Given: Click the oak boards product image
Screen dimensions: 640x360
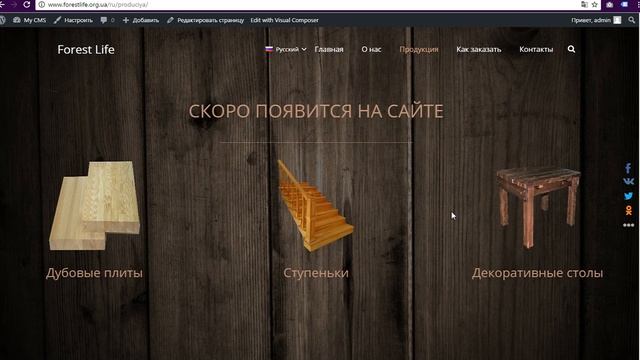Looking at the screenshot, I should (94, 205).
